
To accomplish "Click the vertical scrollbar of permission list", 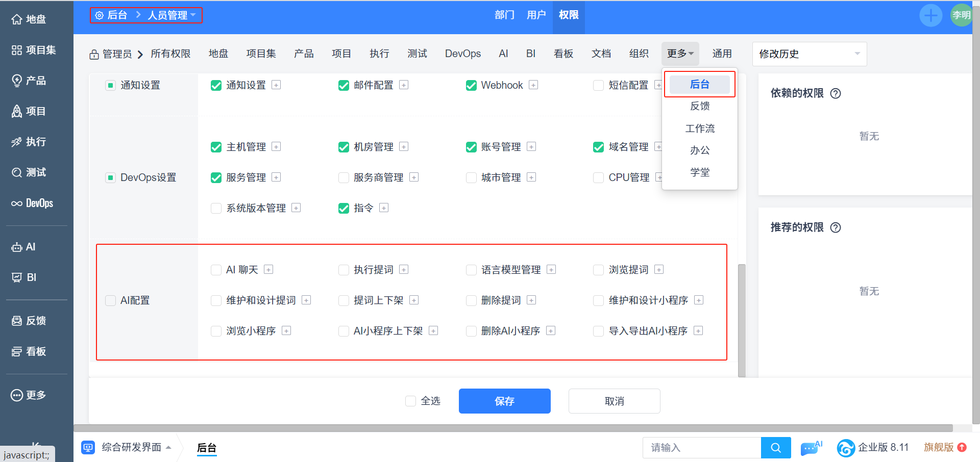I will (742, 320).
